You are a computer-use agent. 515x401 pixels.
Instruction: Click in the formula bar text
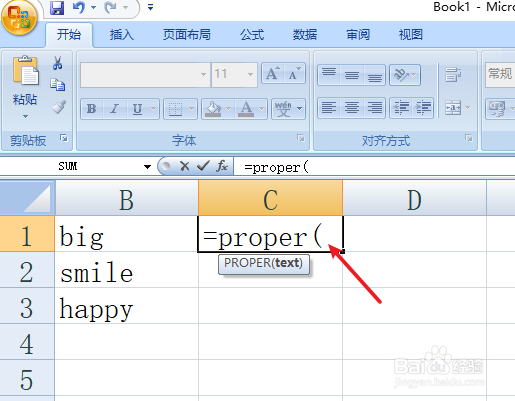click(x=276, y=167)
